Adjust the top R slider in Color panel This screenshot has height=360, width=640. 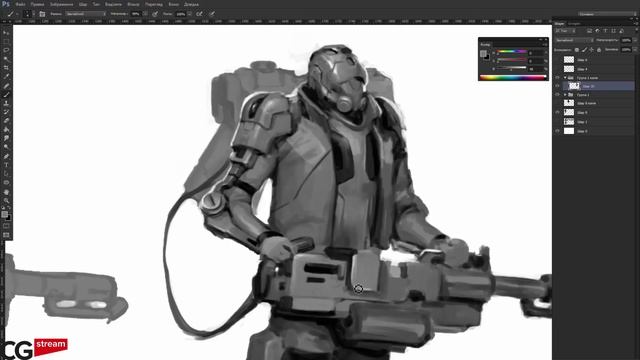511,52
